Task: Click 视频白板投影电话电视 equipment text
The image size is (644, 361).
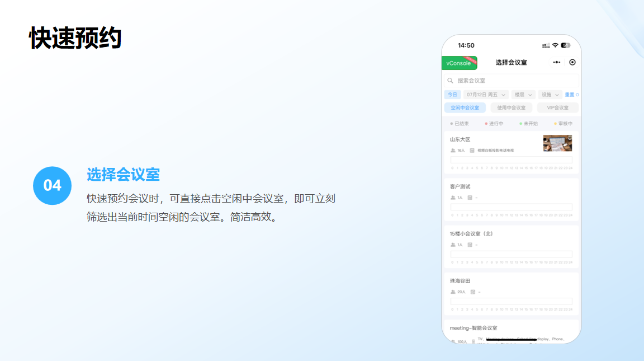Action: [495, 151]
